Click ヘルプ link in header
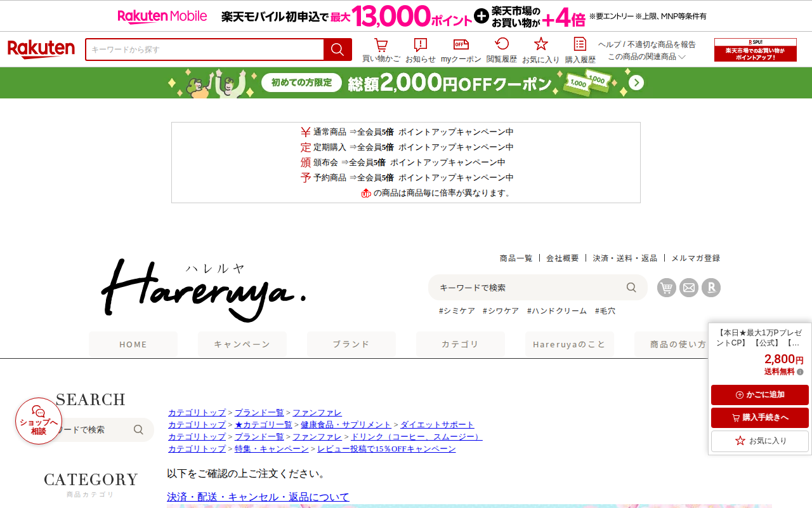Image resolution: width=812 pixels, height=508 pixels. (610, 44)
